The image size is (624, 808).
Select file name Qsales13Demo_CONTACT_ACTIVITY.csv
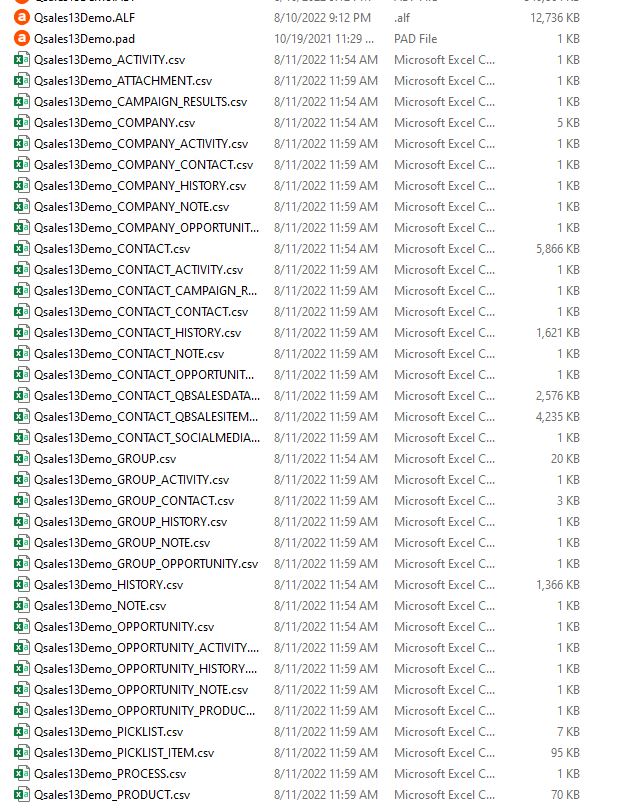click(x=139, y=270)
